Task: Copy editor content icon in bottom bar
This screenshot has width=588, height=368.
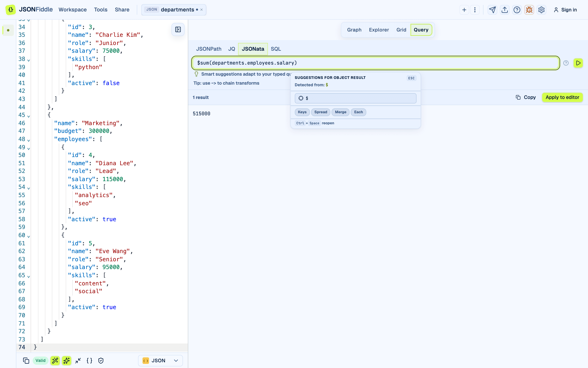Action: [x=26, y=360]
